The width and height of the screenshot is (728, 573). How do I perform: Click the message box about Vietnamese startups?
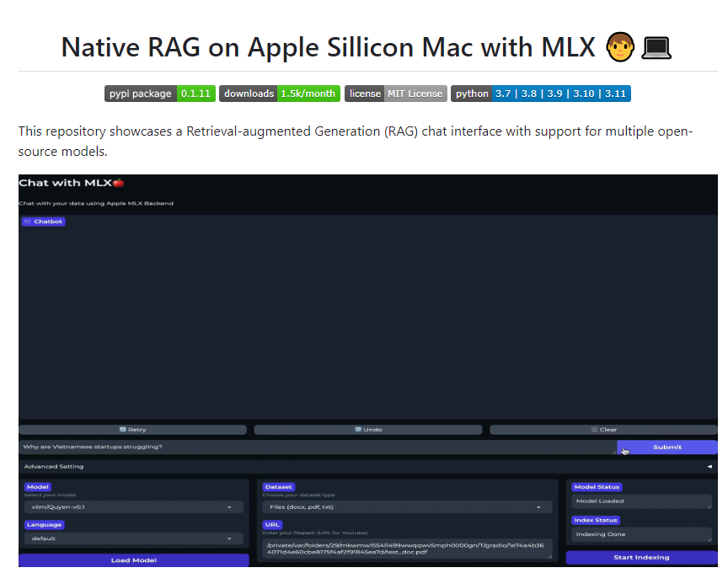click(x=318, y=447)
